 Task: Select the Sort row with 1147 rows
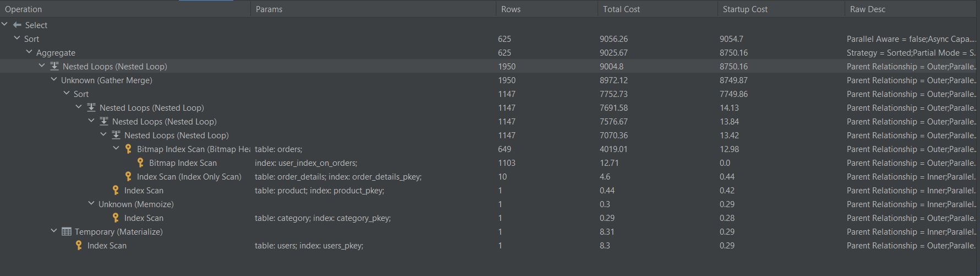click(81, 94)
